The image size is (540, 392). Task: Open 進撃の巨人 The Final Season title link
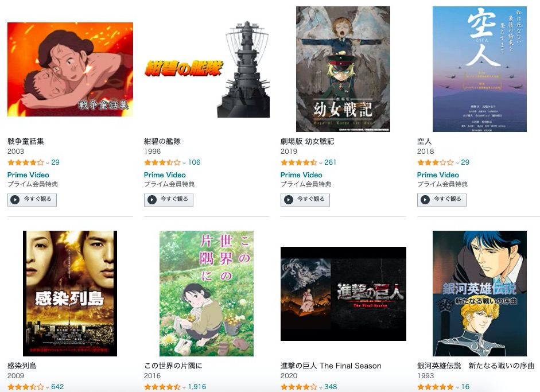pos(331,366)
